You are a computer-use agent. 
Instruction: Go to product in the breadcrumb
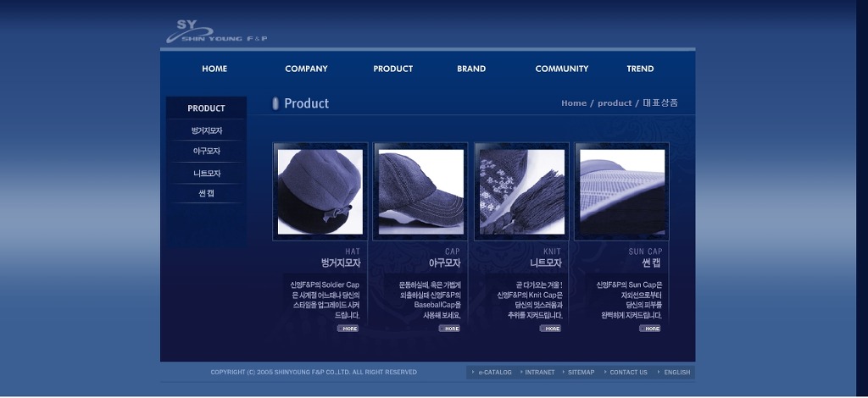click(x=615, y=103)
